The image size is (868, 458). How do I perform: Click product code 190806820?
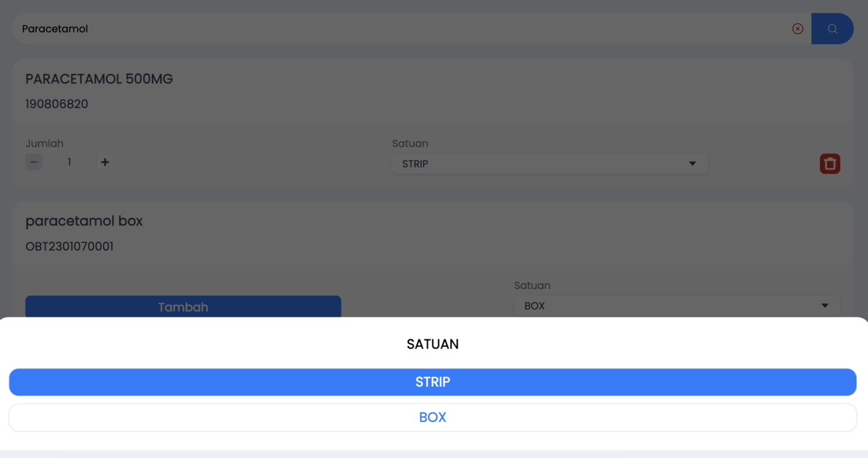[57, 104]
